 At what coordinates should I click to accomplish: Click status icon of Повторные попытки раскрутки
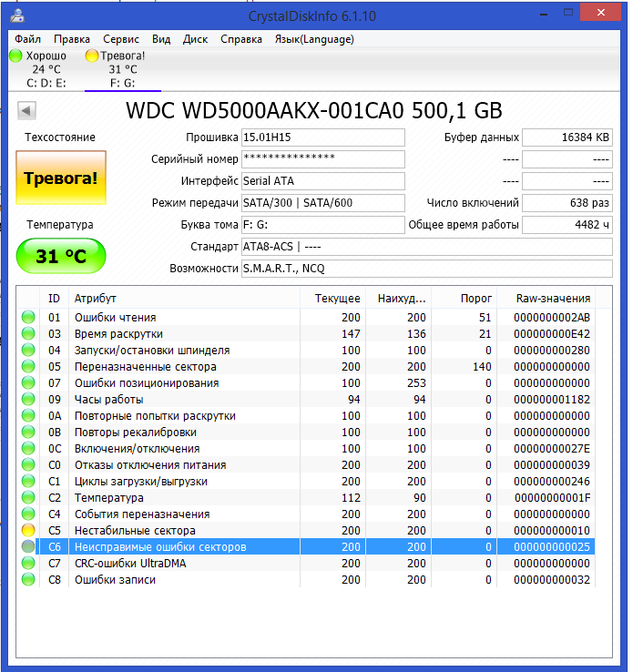28,416
